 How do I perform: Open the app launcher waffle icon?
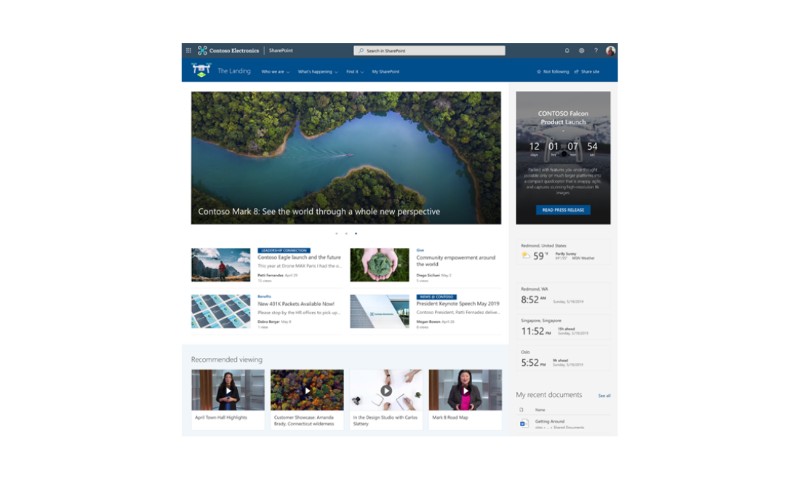click(x=188, y=50)
